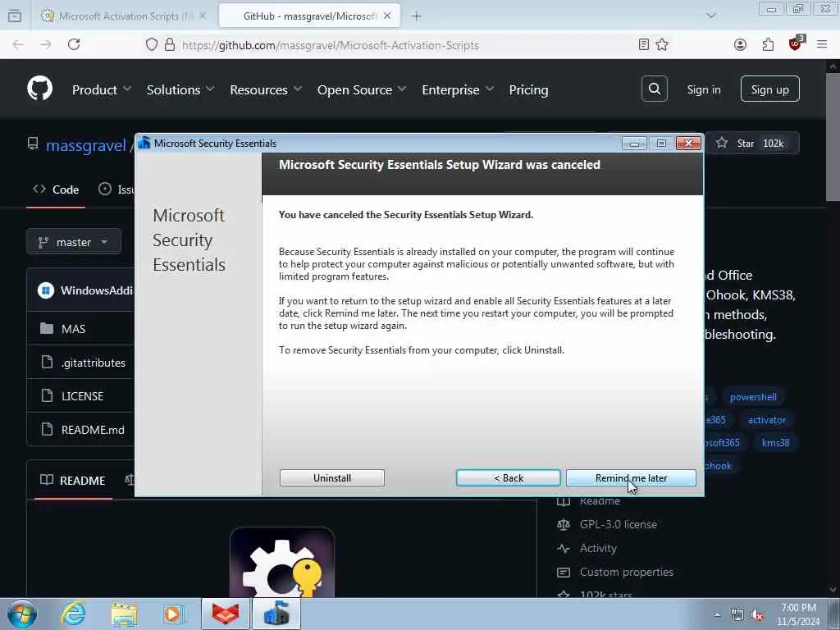This screenshot has height=630, width=840.
Task: Show hidden system tray icons
Action: click(717, 614)
